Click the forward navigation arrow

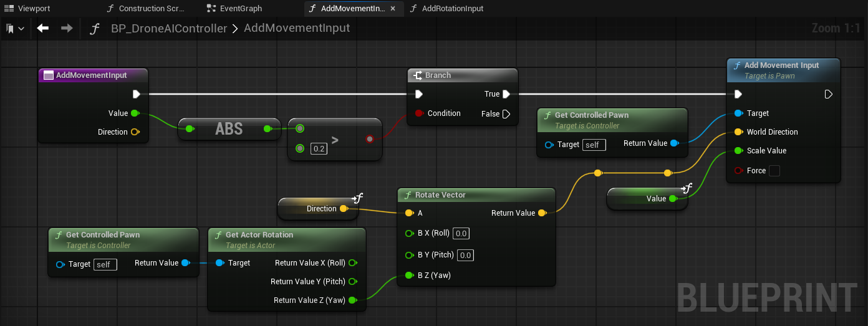[x=67, y=28]
